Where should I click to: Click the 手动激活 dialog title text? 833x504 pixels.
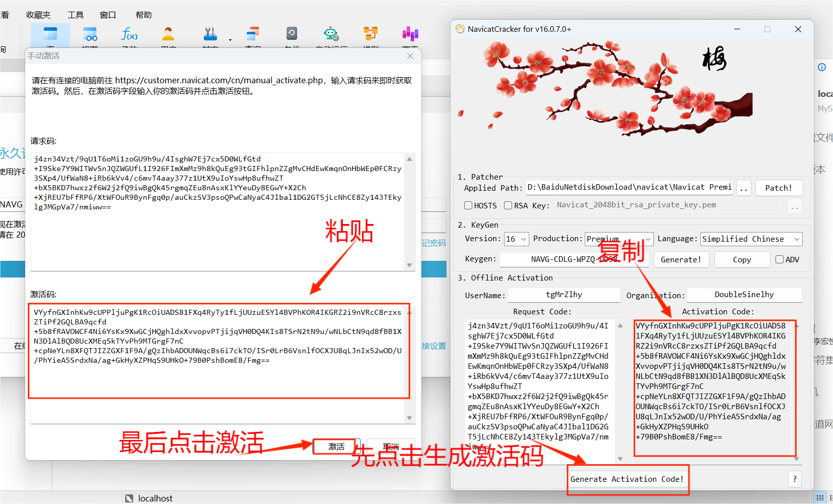point(43,55)
